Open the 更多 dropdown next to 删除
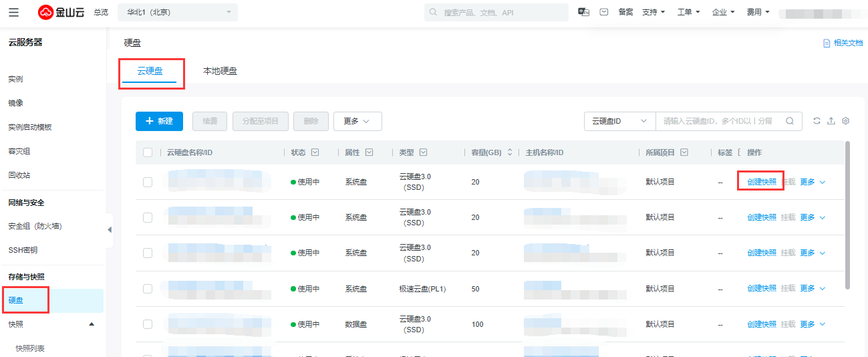Viewport: 868px width, 357px height. tap(357, 121)
